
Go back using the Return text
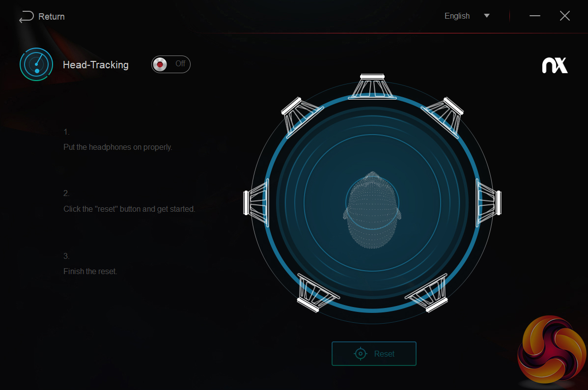[52, 17]
